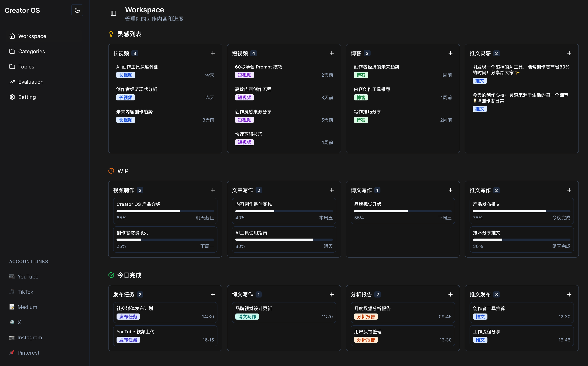Open the idea 快速剪辑技巧
Screen dimensions: 588x366
pos(284,138)
